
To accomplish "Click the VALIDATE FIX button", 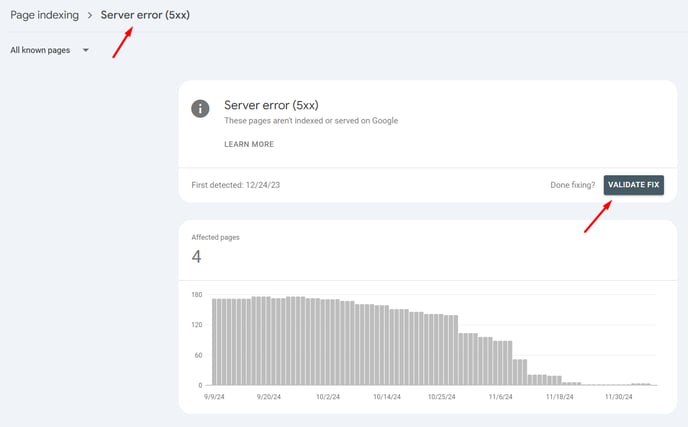I will click(634, 185).
